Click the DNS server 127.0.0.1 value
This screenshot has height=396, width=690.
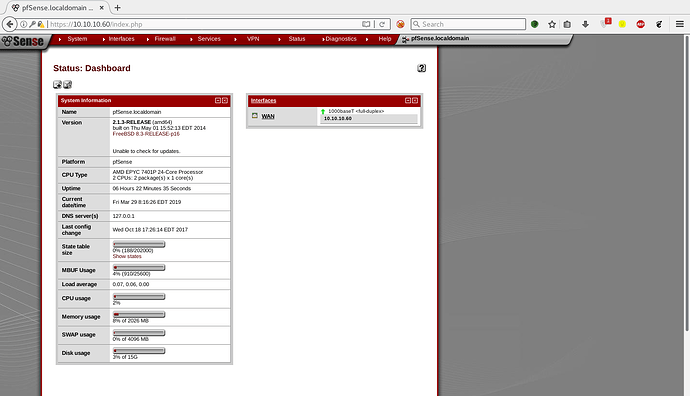124,216
